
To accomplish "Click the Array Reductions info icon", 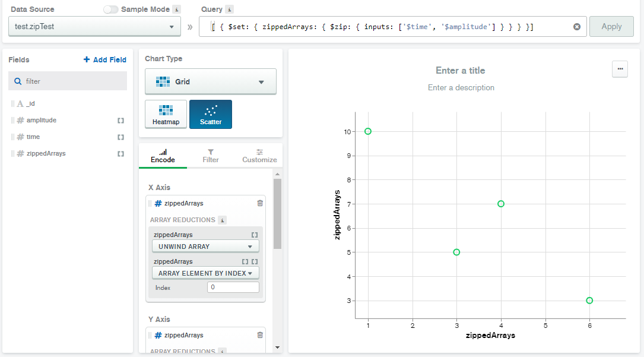I will coord(223,220).
